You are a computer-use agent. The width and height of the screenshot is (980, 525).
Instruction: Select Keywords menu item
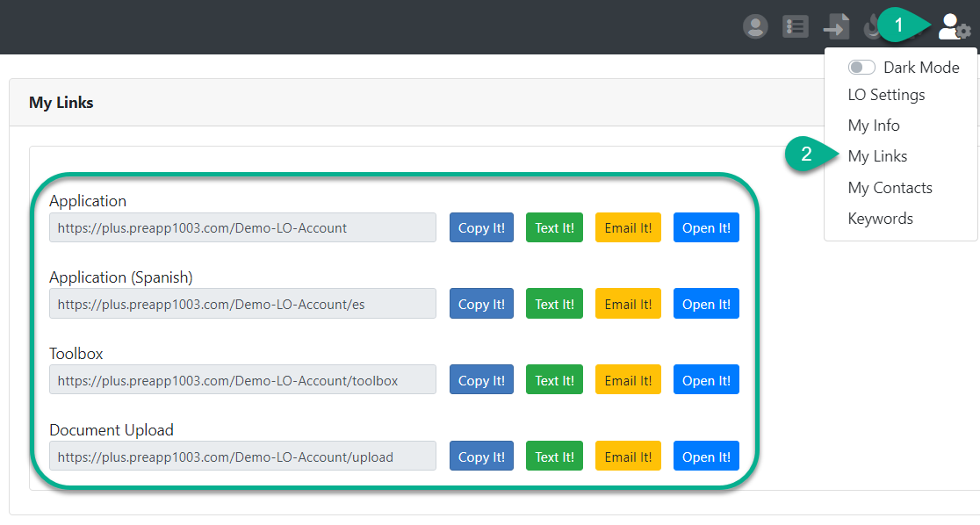[x=880, y=219]
